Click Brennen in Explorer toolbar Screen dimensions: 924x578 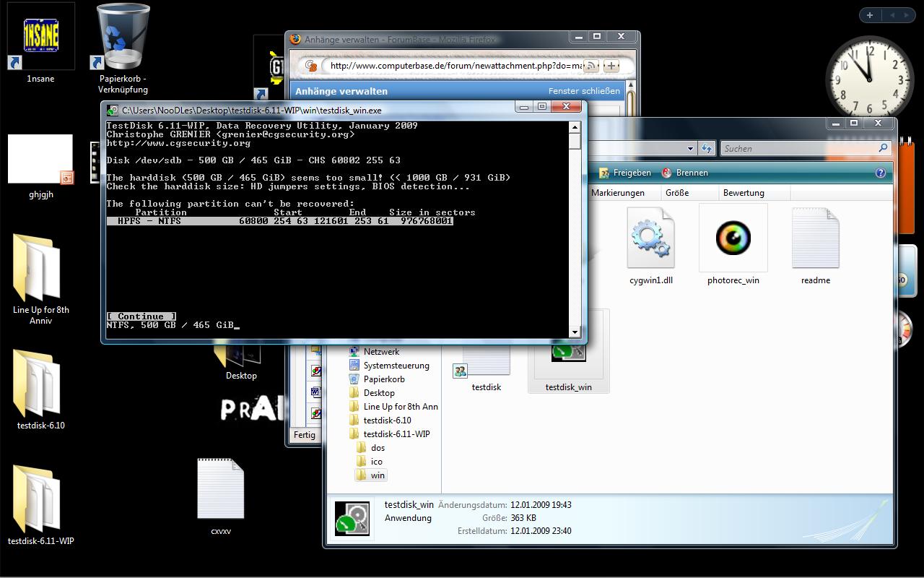[684, 173]
